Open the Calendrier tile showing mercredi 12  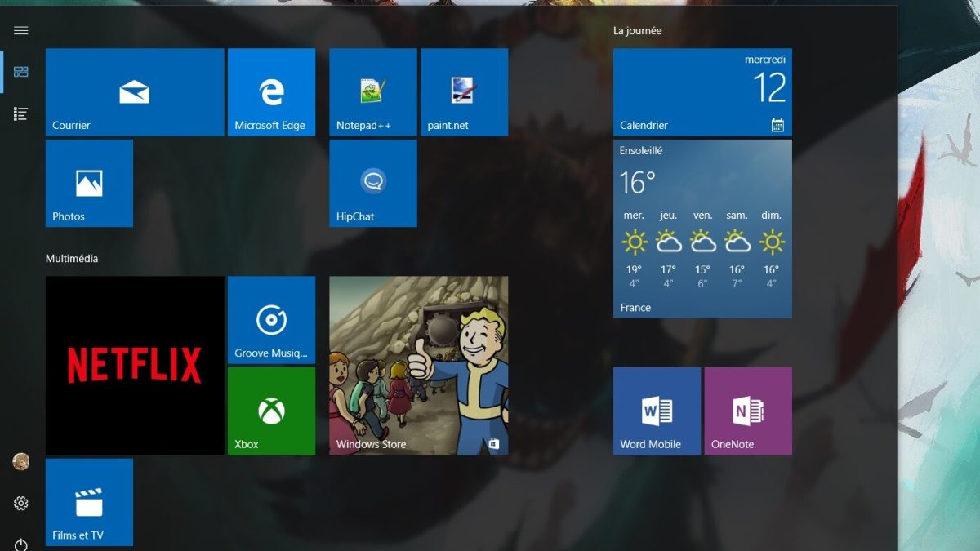coord(702,92)
